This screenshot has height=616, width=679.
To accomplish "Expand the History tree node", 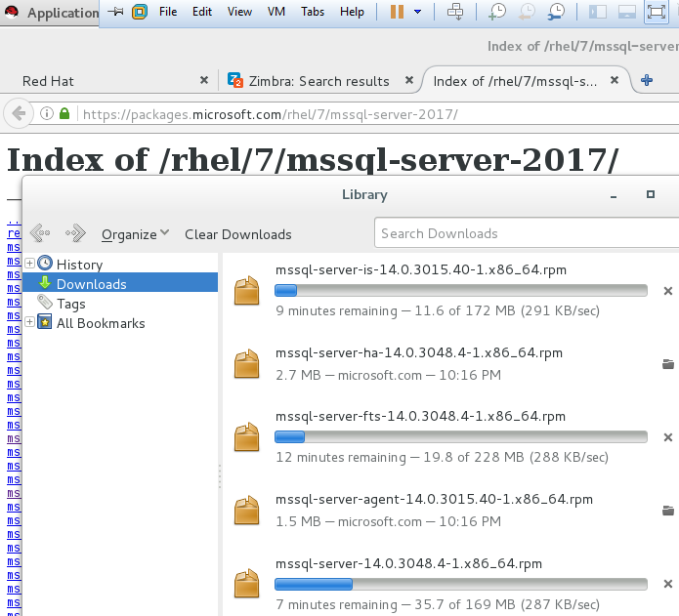I will coord(29,263).
